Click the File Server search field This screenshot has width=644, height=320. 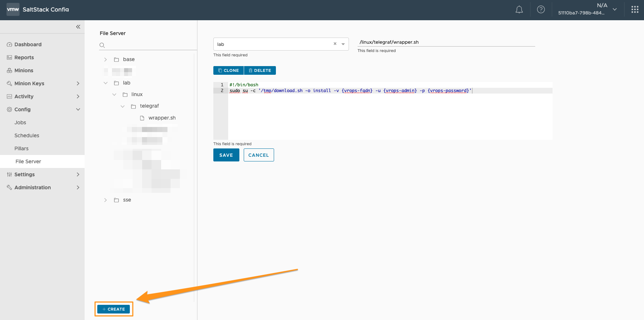point(148,45)
